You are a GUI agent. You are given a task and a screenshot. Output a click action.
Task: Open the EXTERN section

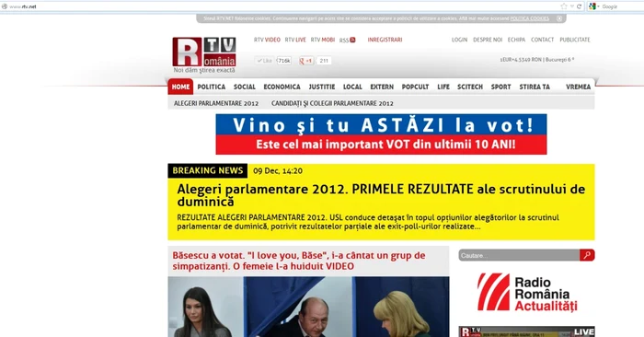click(x=382, y=87)
